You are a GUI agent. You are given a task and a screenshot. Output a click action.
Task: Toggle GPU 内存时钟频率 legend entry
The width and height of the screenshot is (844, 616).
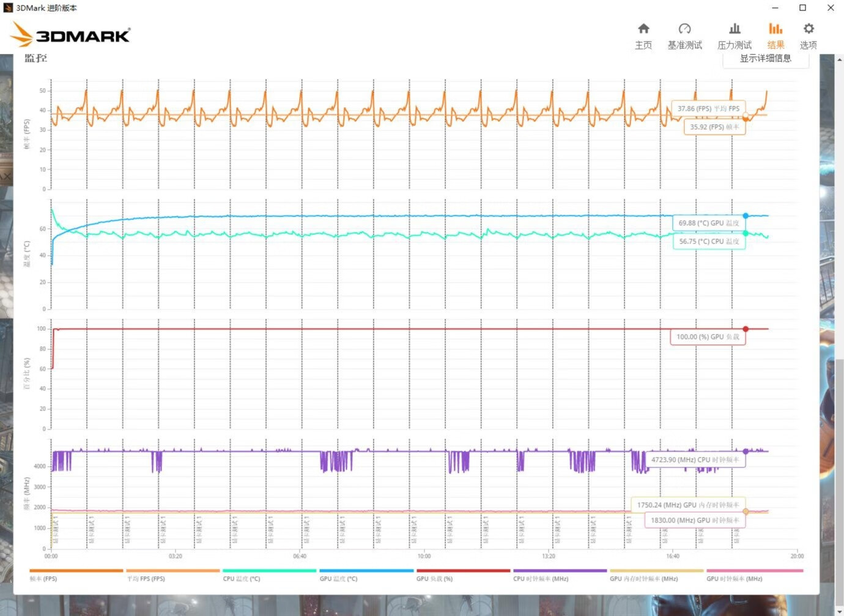656,574
